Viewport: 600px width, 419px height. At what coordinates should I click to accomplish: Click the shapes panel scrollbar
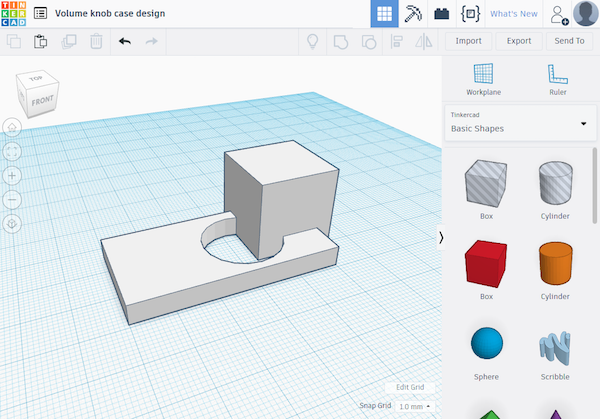tap(594, 186)
